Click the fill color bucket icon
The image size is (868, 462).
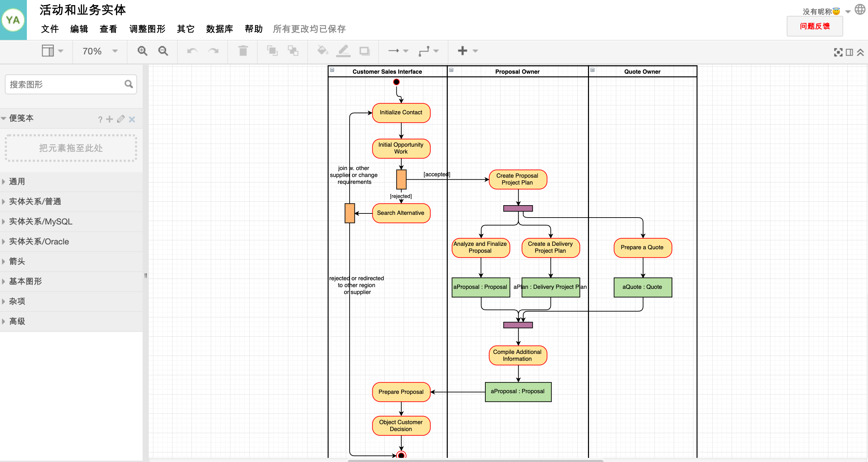coord(322,51)
